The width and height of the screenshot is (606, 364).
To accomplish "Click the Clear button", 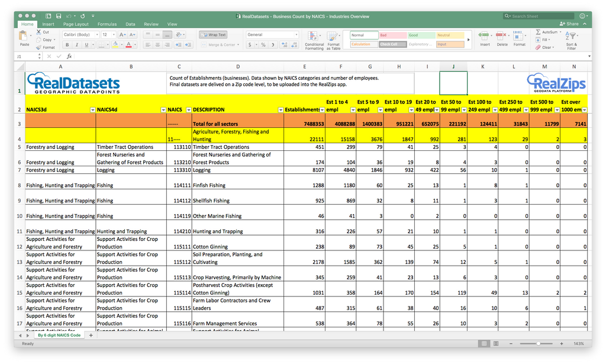I will [544, 47].
